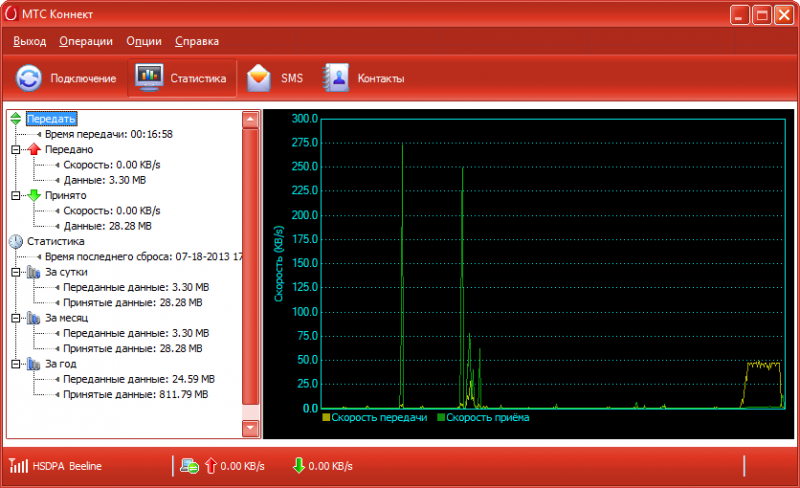Click the Подключение connection icon
This screenshot has width=800, height=488.
tap(30, 78)
